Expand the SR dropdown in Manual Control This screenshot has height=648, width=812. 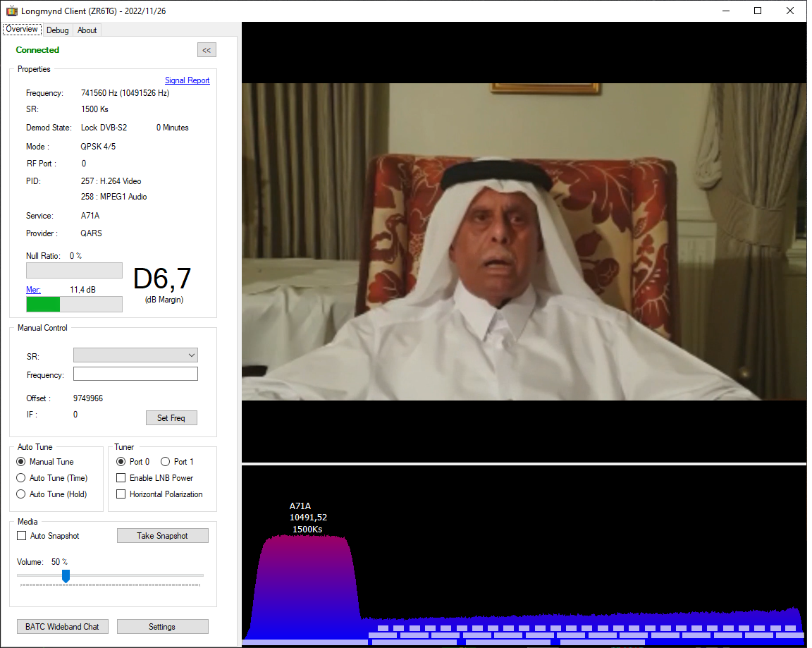(x=192, y=355)
